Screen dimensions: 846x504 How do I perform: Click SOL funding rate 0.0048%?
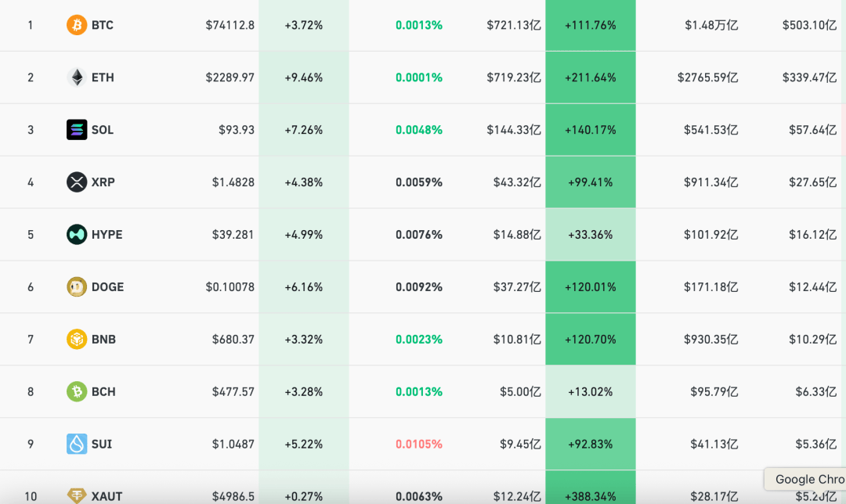pos(418,130)
